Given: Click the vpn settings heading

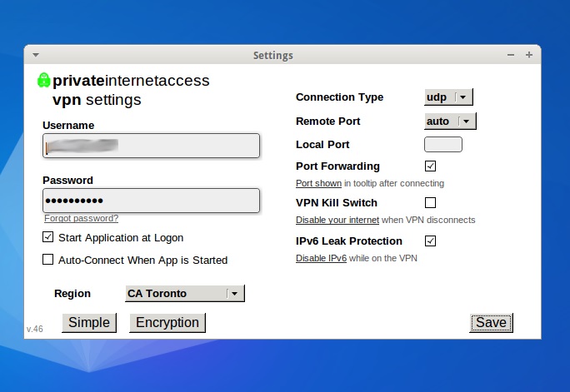Looking at the screenshot, I should pos(97,100).
